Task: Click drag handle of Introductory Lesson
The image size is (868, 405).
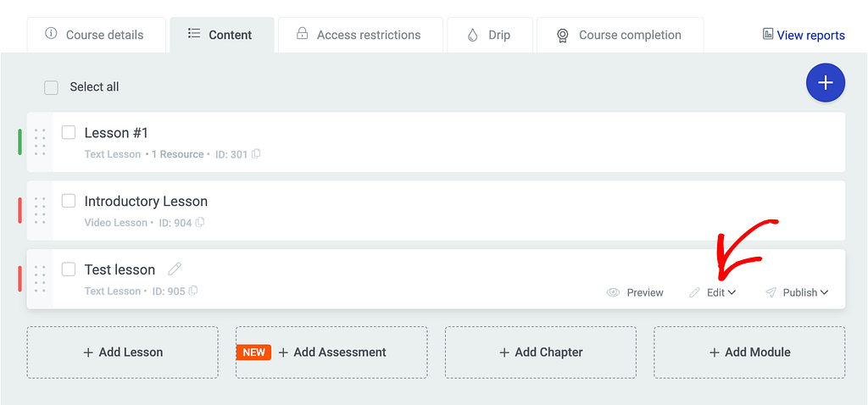Action: [40, 210]
